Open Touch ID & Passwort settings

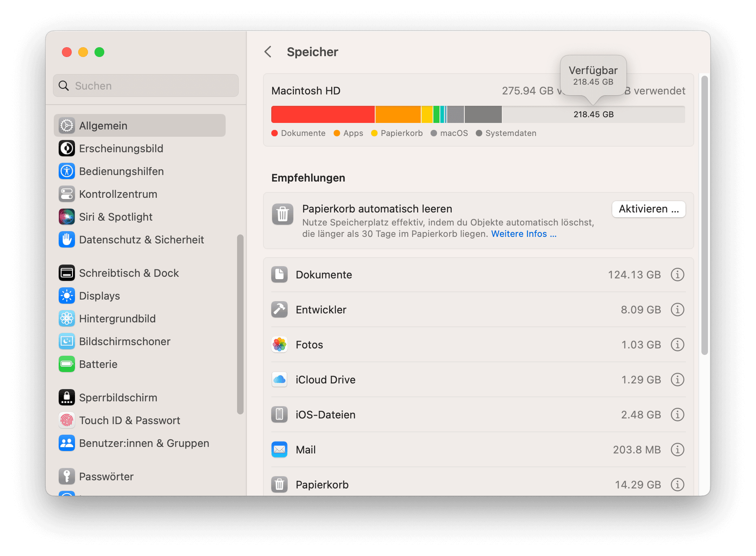[130, 420]
